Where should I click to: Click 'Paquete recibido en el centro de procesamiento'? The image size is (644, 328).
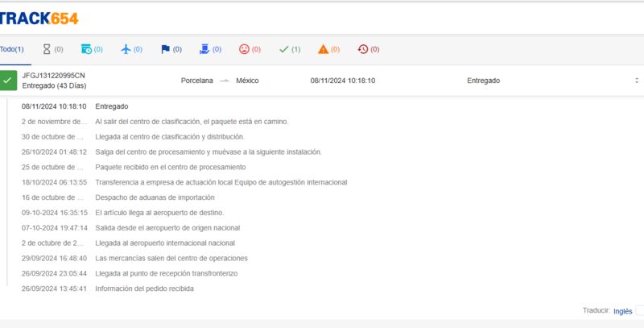coord(171,168)
